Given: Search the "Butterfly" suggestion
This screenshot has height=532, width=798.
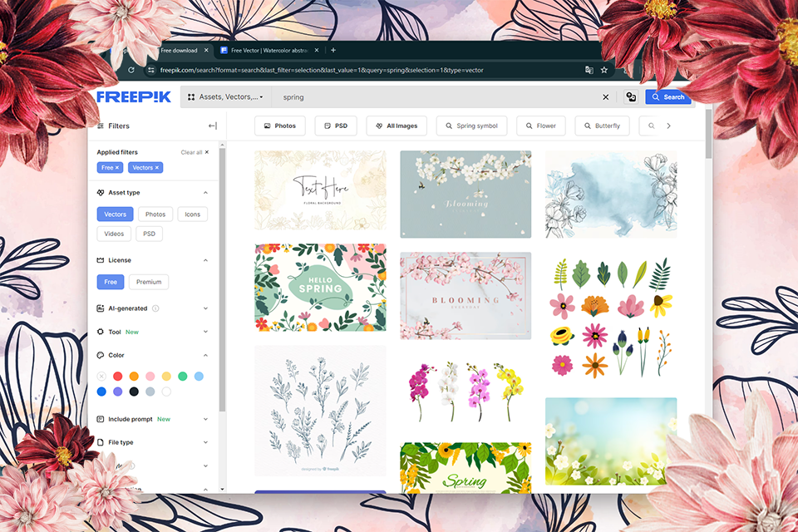Looking at the screenshot, I should [x=602, y=126].
